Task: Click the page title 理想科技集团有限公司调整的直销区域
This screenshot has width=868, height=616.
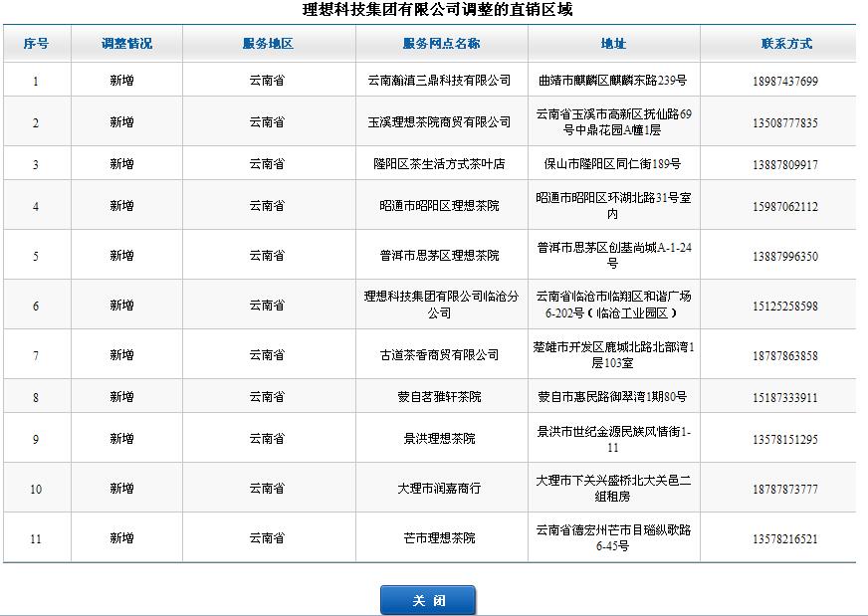Action: click(437, 10)
